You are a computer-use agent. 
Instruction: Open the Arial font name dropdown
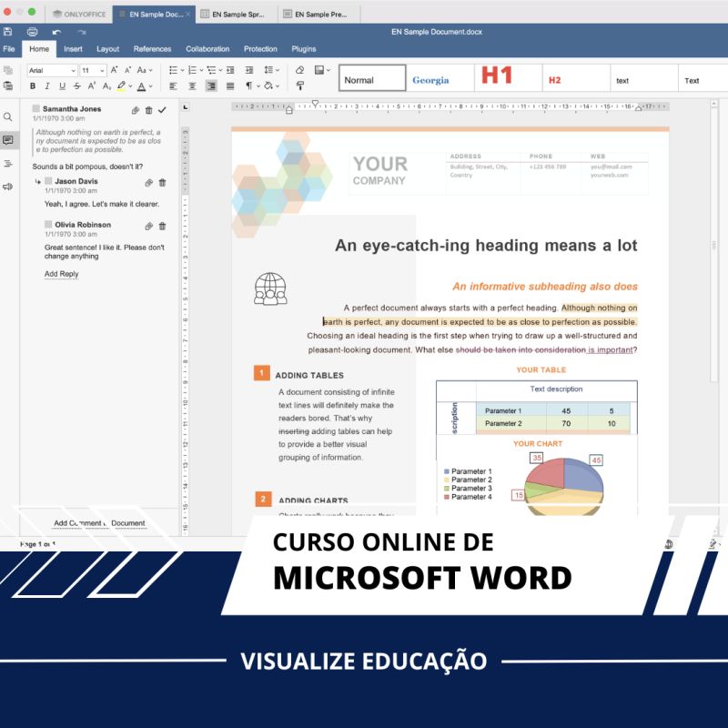(52, 70)
